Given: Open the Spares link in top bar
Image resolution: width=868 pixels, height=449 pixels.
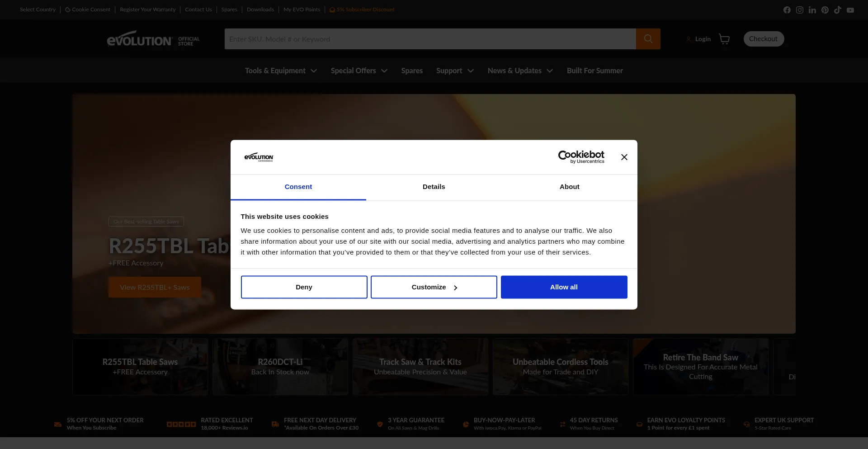Looking at the screenshot, I should tap(229, 9).
